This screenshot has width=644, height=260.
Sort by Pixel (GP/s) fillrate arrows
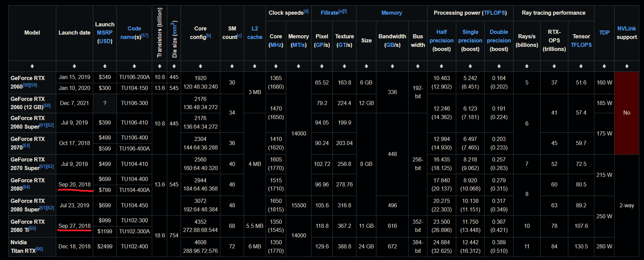(322, 66)
